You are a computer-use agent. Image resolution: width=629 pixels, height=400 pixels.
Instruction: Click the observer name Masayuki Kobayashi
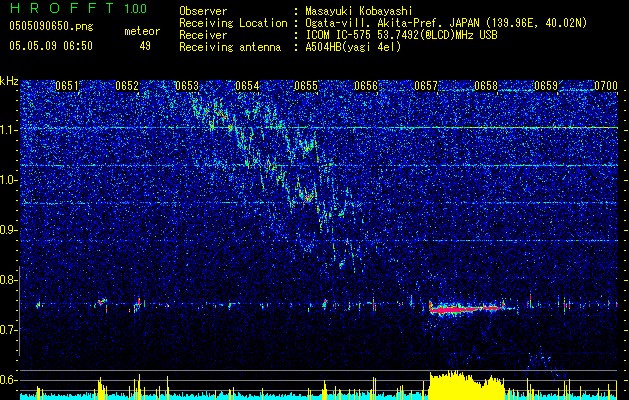(359, 12)
